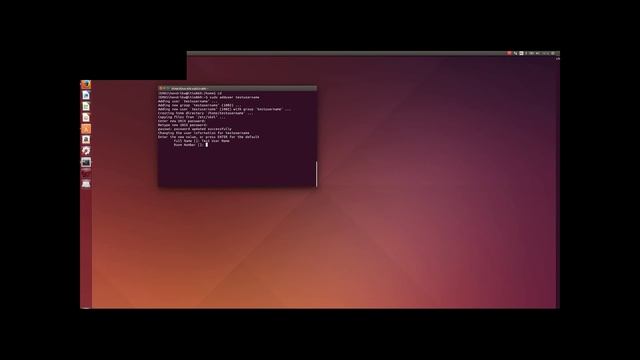640x360 pixels.
Task: Open the orange Ubuntu Software Center icon
Action: click(x=86, y=129)
